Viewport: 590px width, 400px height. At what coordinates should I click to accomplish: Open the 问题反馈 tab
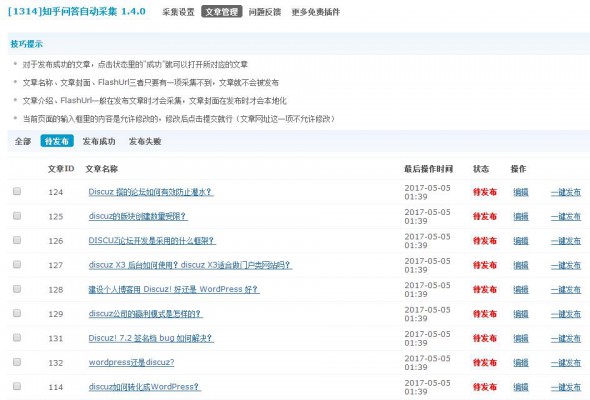point(265,12)
